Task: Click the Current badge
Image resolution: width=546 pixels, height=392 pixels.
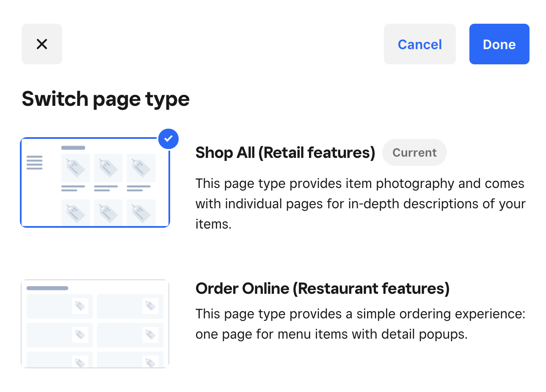Action: tap(414, 152)
